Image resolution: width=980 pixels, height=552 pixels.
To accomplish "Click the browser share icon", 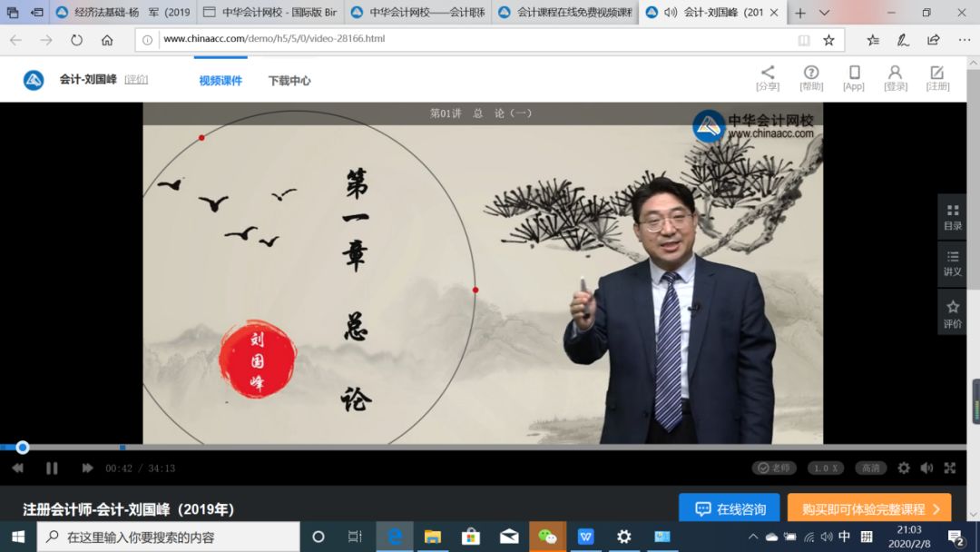I will (933, 40).
